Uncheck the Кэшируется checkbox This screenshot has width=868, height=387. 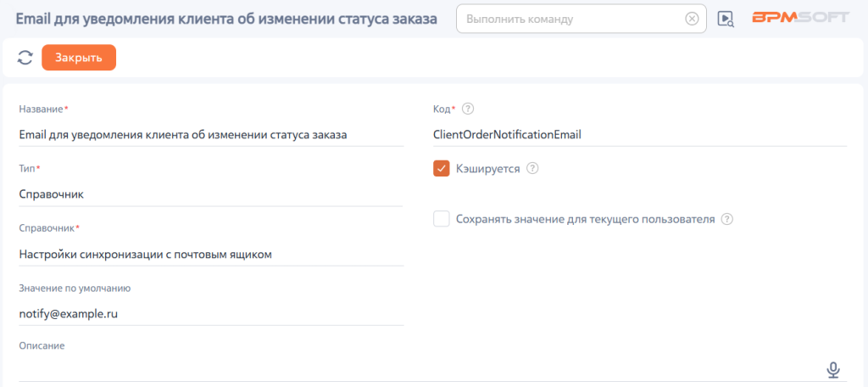click(x=441, y=169)
